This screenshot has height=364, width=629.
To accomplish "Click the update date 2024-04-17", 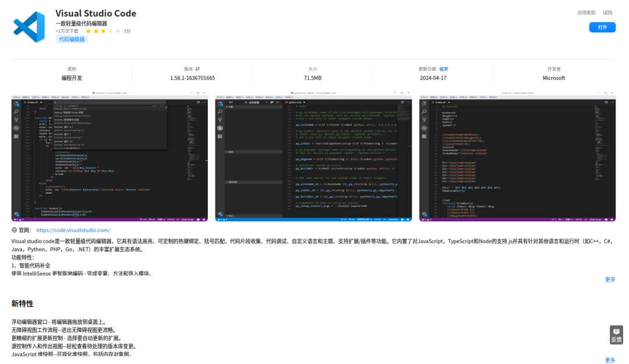I will click(x=433, y=78).
